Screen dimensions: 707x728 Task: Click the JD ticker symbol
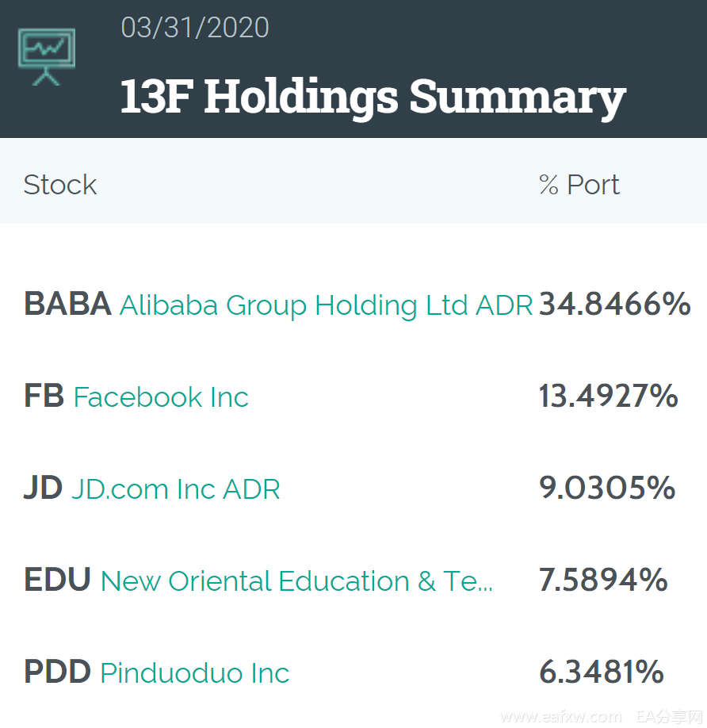(43, 488)
